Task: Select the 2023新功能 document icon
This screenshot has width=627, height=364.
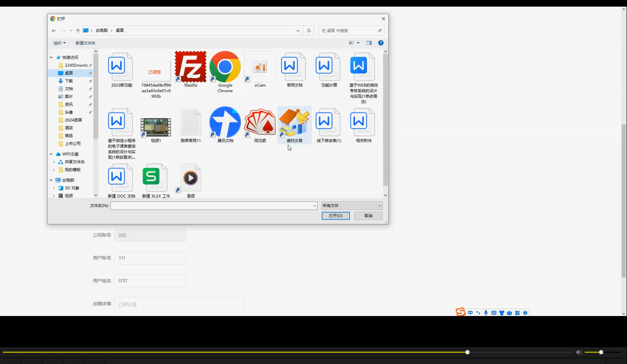Action: tap(121, 67)
